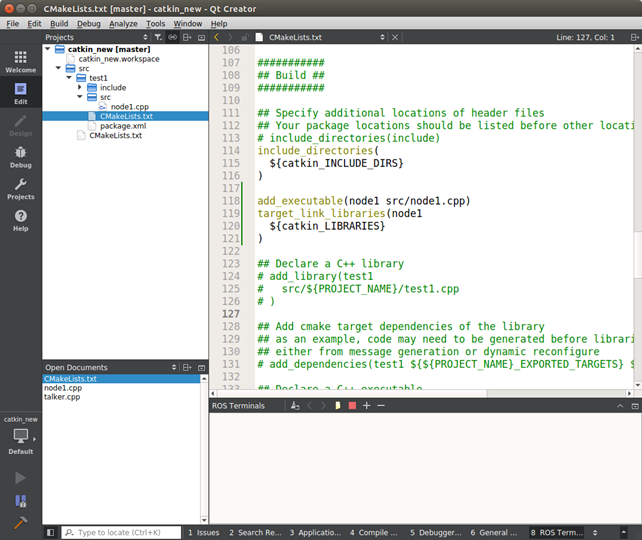Toggle synchronize with editor link icon
The width and height of the screenshot is (642, 540).
click(172, 37)
